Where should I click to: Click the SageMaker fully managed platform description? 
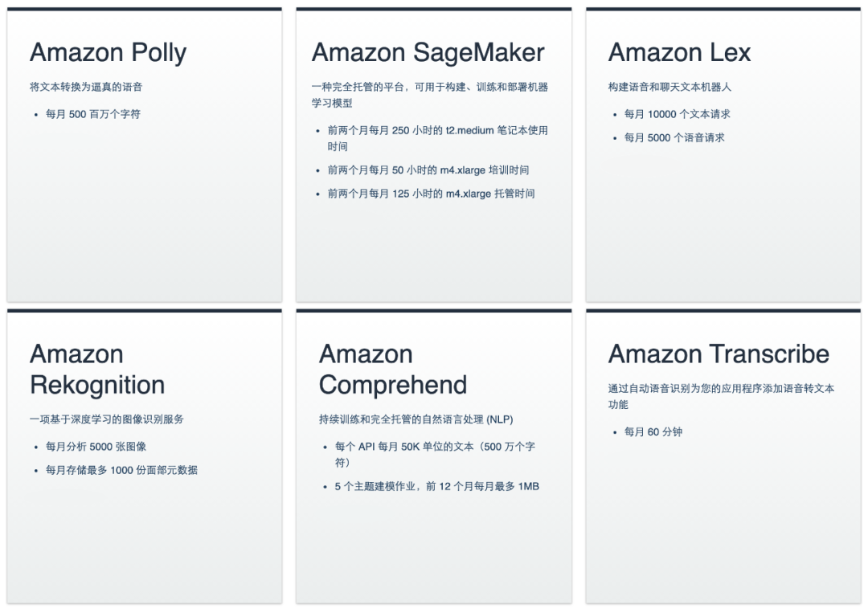pyautogui.click(x=429, y=95)
